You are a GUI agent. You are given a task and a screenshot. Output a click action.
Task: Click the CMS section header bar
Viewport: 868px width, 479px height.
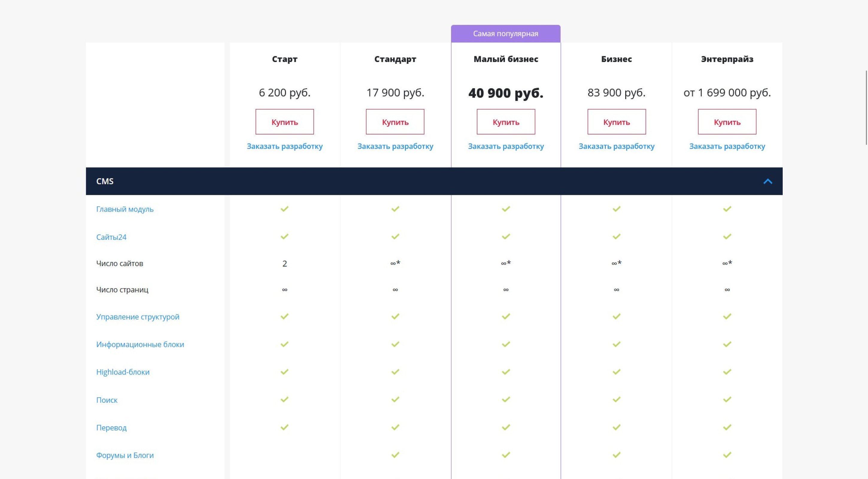pos(404,181)
